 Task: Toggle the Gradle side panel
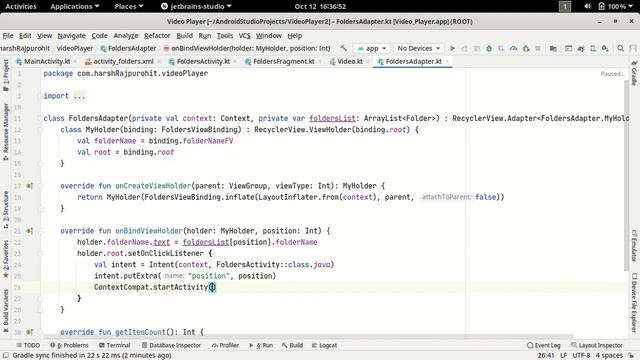(x=634, y=73)
